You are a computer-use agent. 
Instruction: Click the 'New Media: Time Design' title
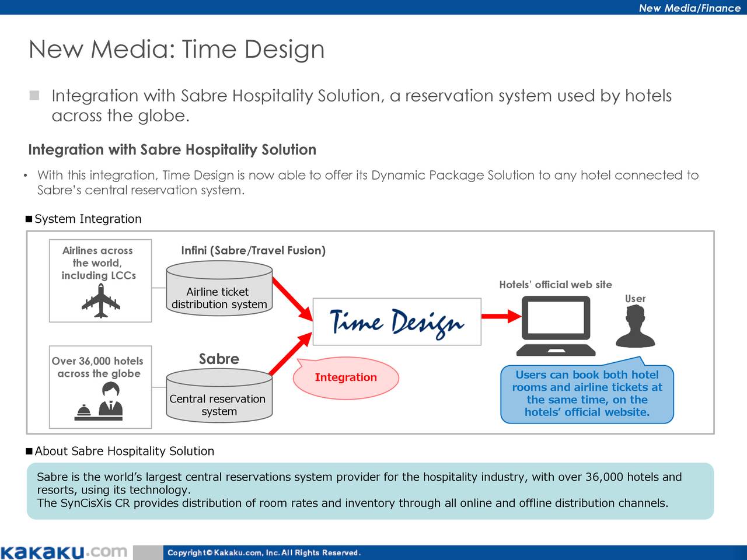coord(176,49)
